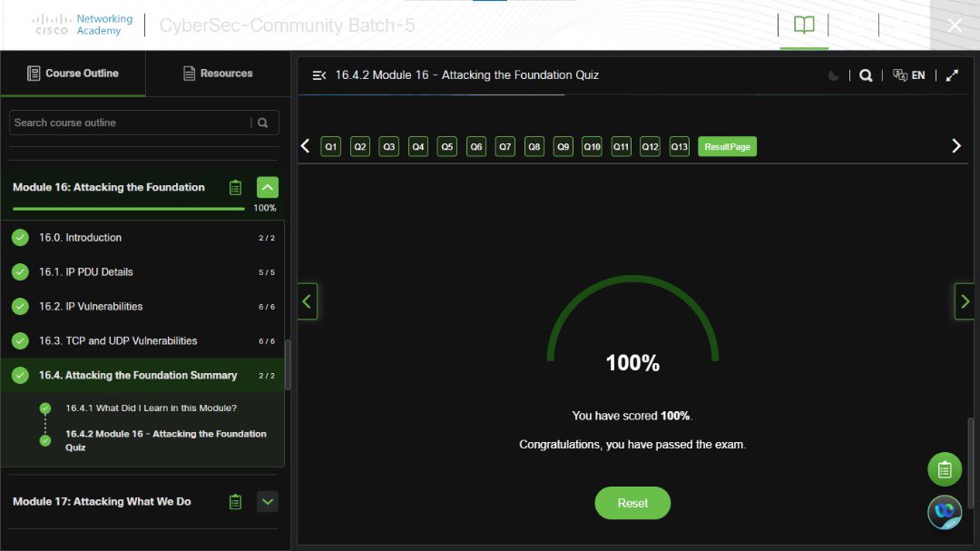980x551 pixels.
Task: Go to question Q7
Action: point(505,146)
